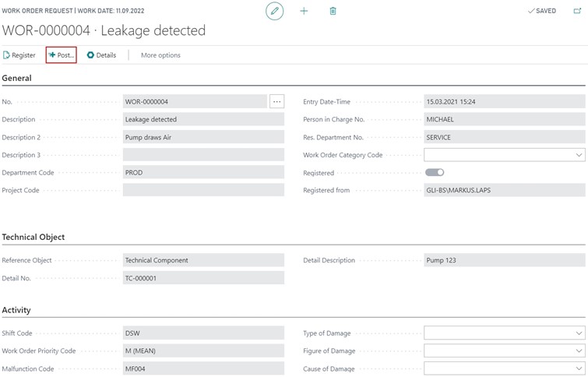Screen dimensions: 588x377
Task: Click the Malfunction Code label
Action: pos(28,368)
